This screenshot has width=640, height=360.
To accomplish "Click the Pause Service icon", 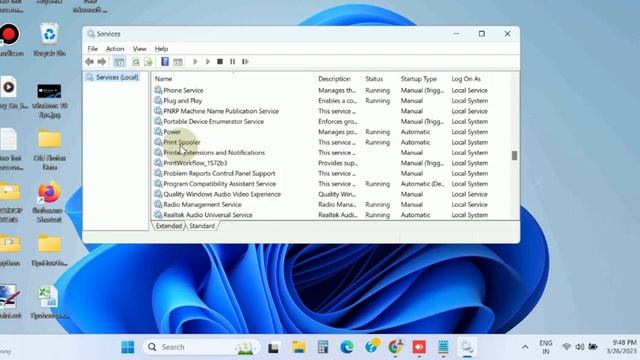I will (x=232, y=62).
